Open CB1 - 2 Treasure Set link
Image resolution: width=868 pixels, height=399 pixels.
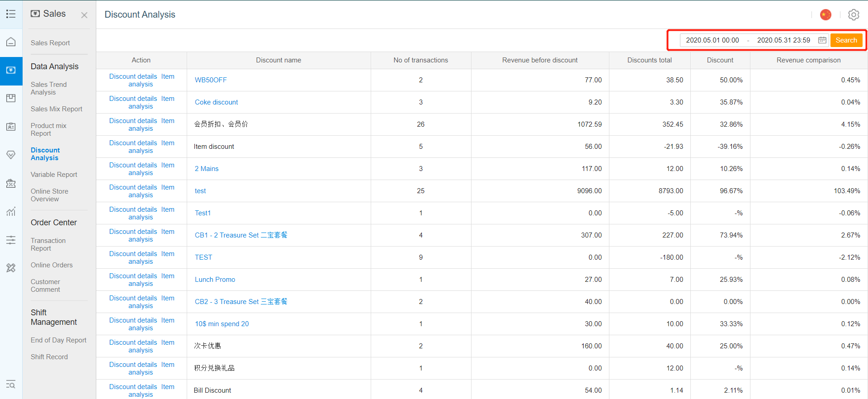[241, 235]
